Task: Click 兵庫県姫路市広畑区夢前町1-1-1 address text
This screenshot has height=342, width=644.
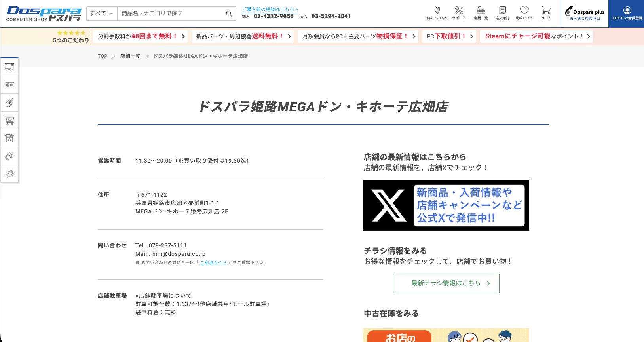Action: point(177,203)
